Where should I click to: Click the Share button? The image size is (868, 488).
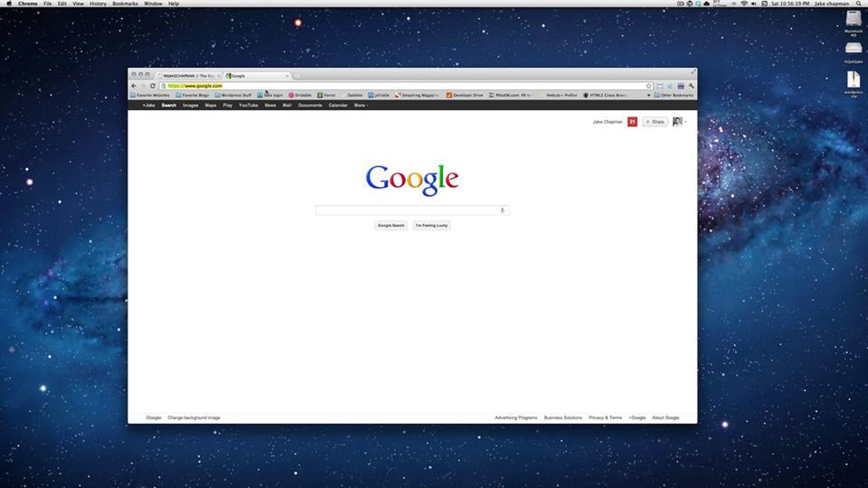[x=655, y=122]
